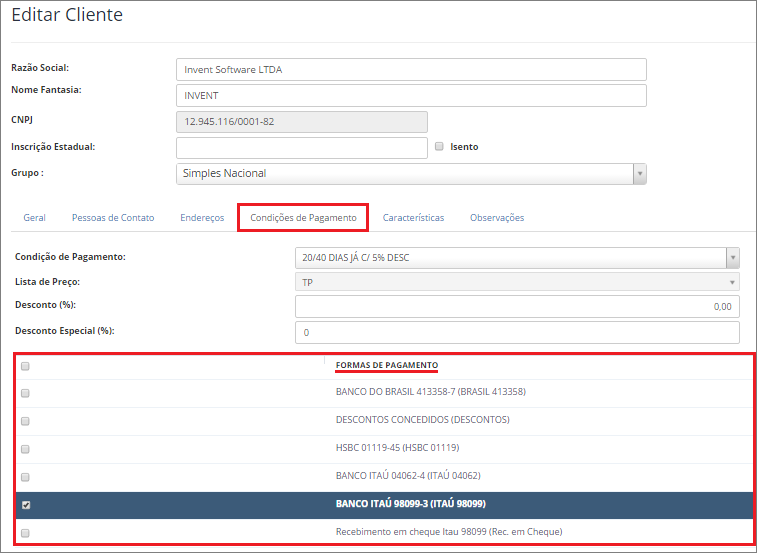The image size is (757, 553).
Task: Select the BANCO DO BRASIL 413358-7 row text
Action: (x=431, y=392)
